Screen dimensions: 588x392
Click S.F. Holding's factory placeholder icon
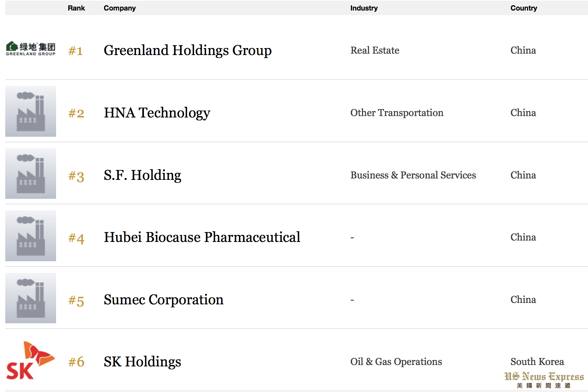[31, 174]
